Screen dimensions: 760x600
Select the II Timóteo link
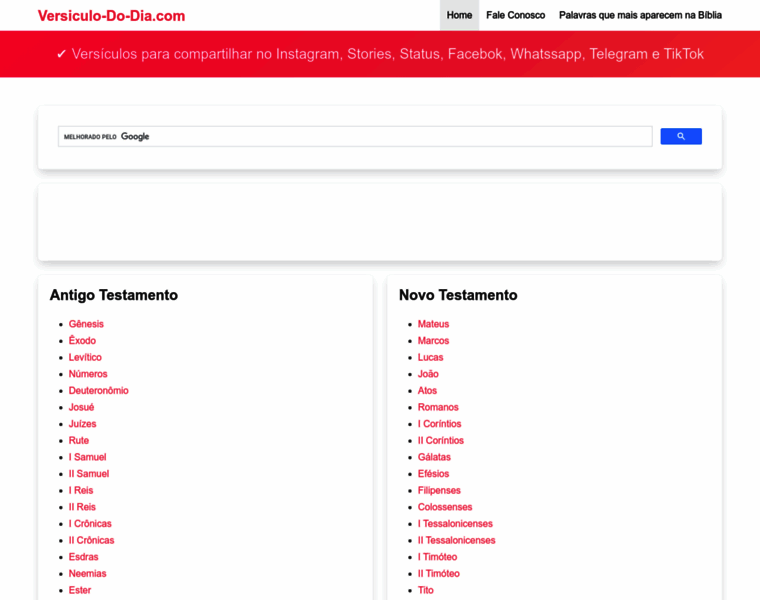[x=439, y=574]
